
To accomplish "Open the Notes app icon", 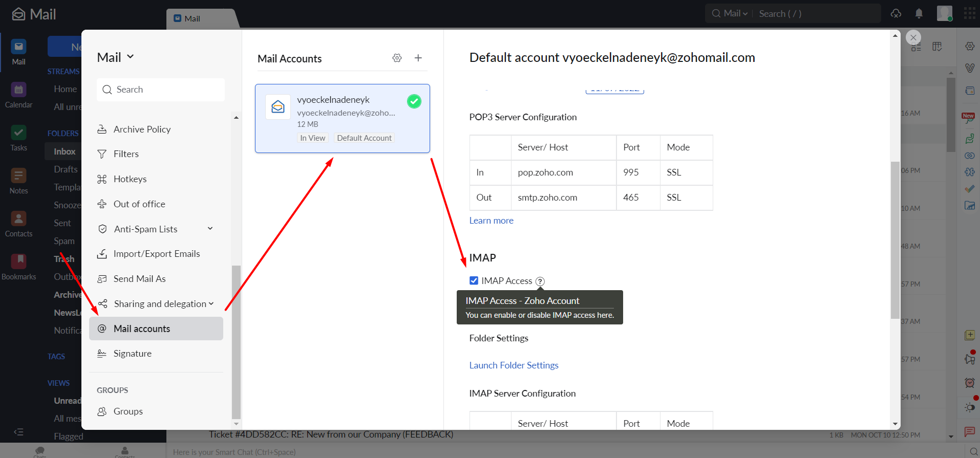I will (18, 181).
